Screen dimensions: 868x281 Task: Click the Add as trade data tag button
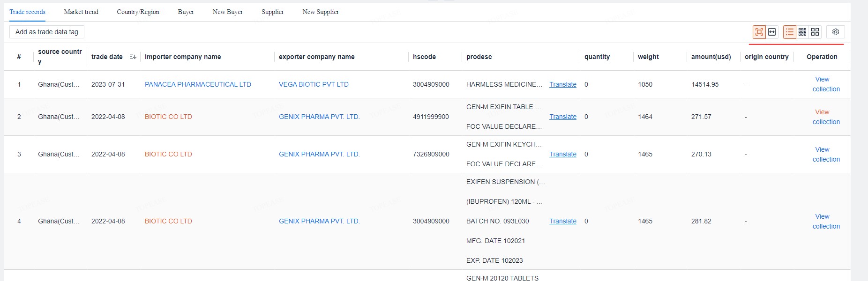coord(47,32)
